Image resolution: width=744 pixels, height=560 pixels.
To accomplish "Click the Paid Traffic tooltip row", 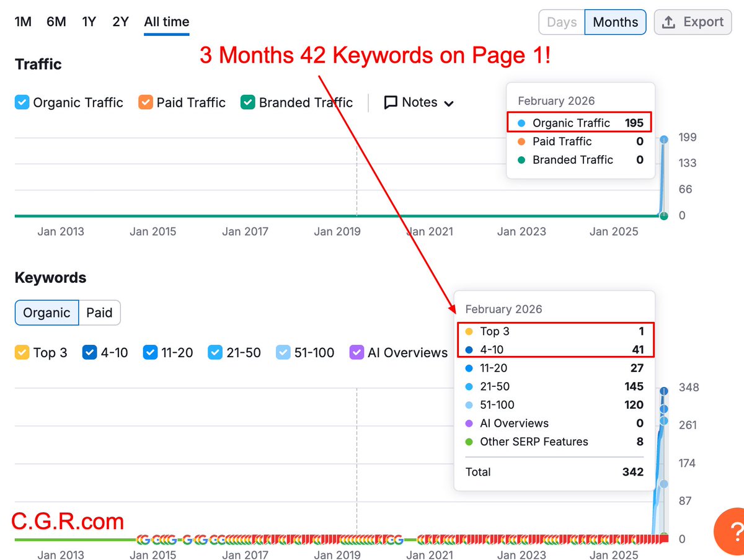I will (x=581, y=141).
